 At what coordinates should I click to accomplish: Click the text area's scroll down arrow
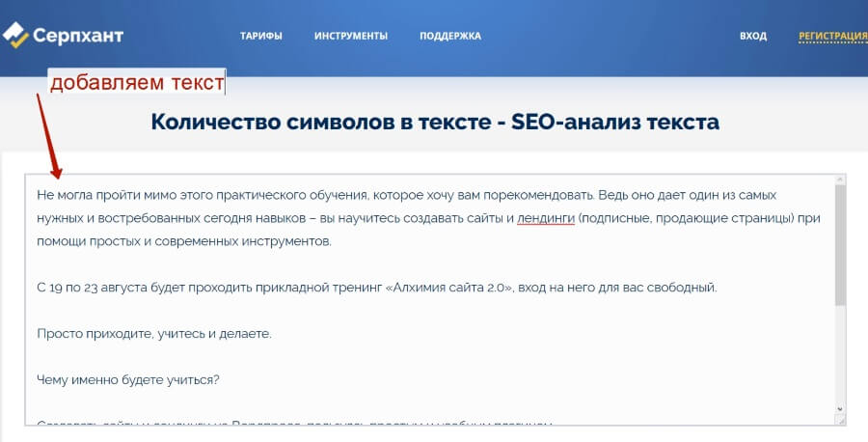click(x=839, y=410)
